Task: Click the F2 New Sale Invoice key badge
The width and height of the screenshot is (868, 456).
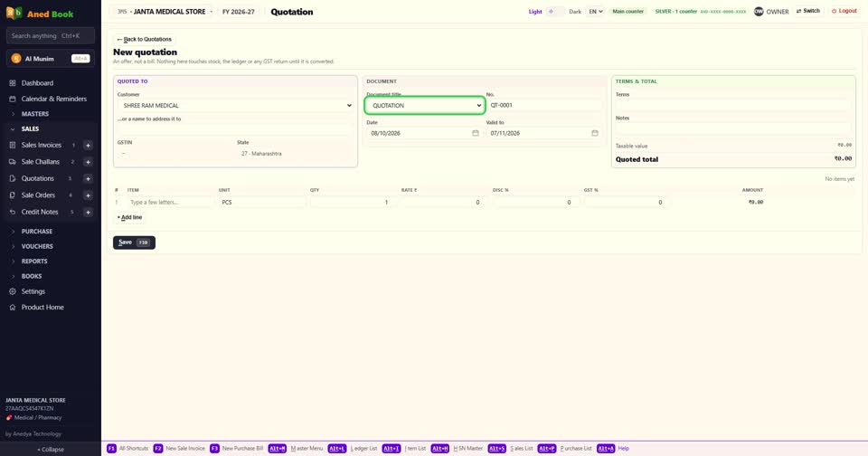Action: 157,448
